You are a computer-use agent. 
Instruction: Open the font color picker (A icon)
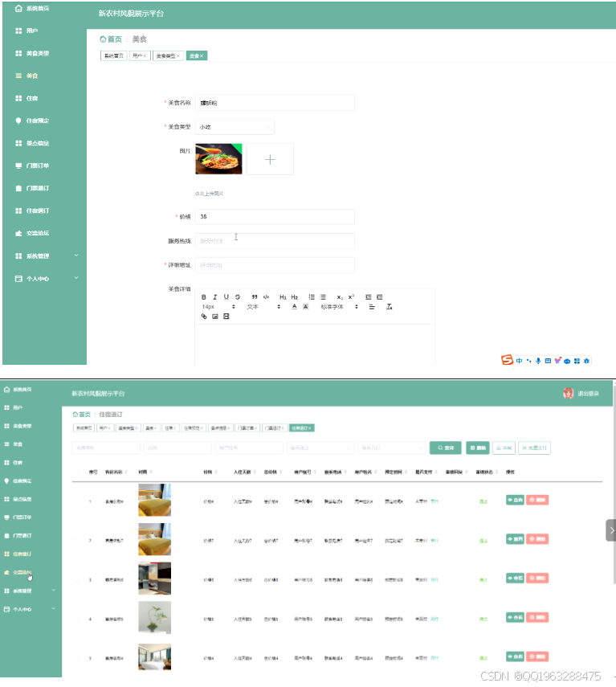[x=294, y=307]
